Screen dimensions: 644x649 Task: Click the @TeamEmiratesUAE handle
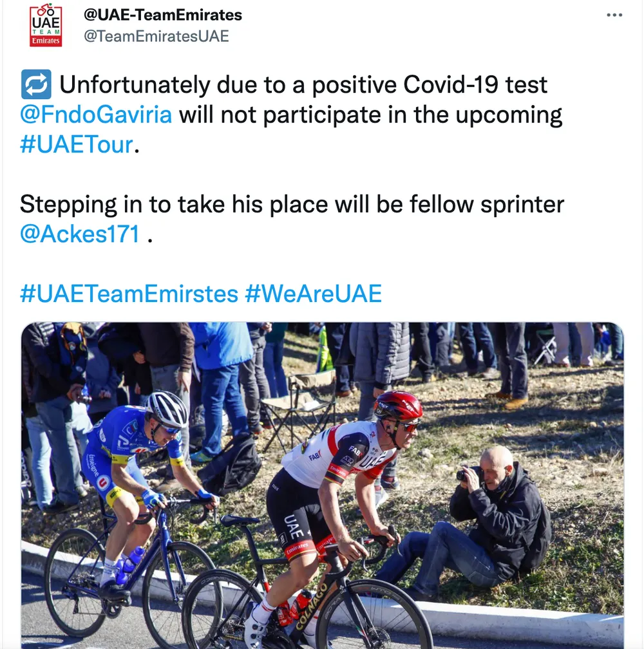tap(156, 36)
